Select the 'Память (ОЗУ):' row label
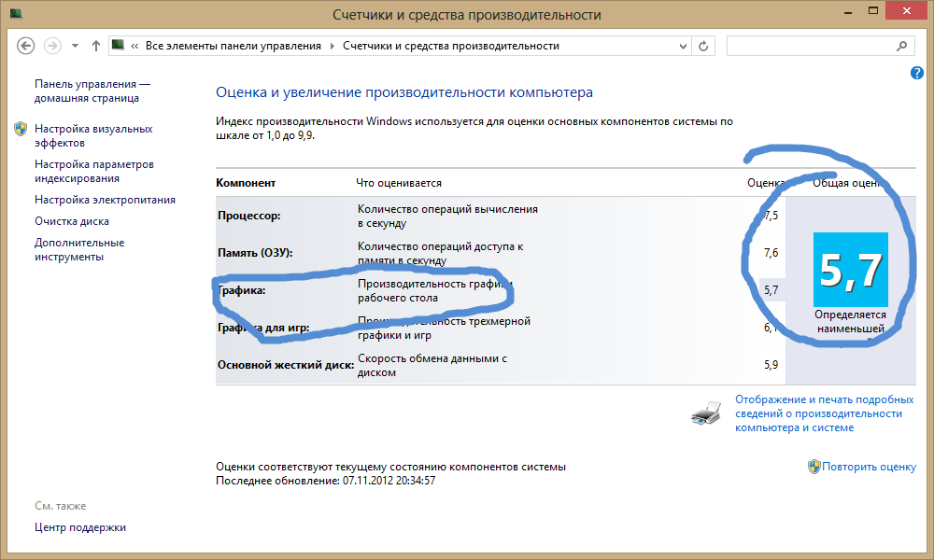The width and height of the screenshot is (934, 560). pos(255,253)
